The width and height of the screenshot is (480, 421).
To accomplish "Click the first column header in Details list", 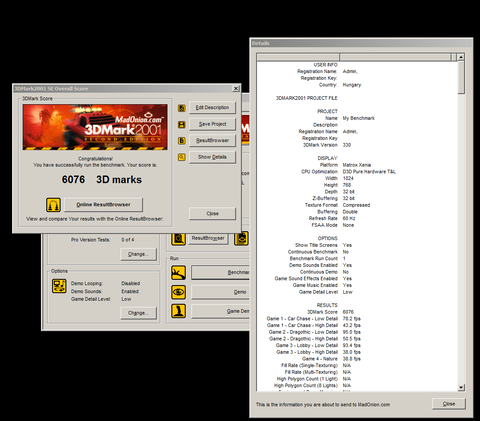I will (x=298, y=57).
